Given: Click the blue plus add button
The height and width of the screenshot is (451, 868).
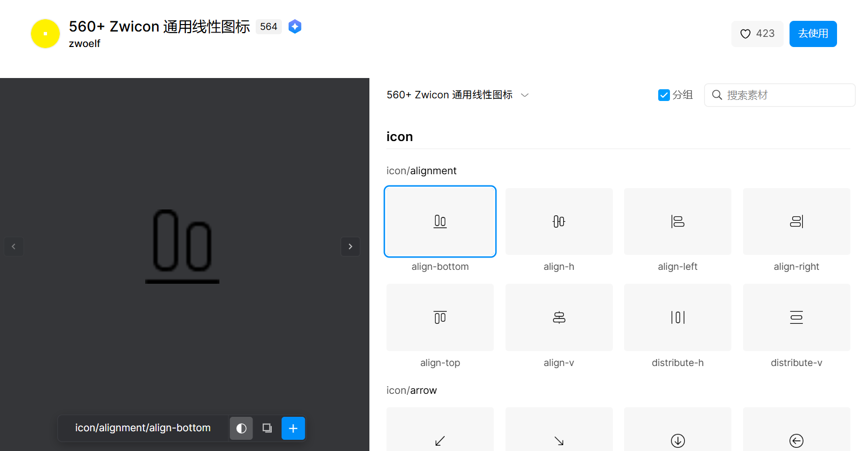Looking at the screenshot, I should [x=293, y=428].
